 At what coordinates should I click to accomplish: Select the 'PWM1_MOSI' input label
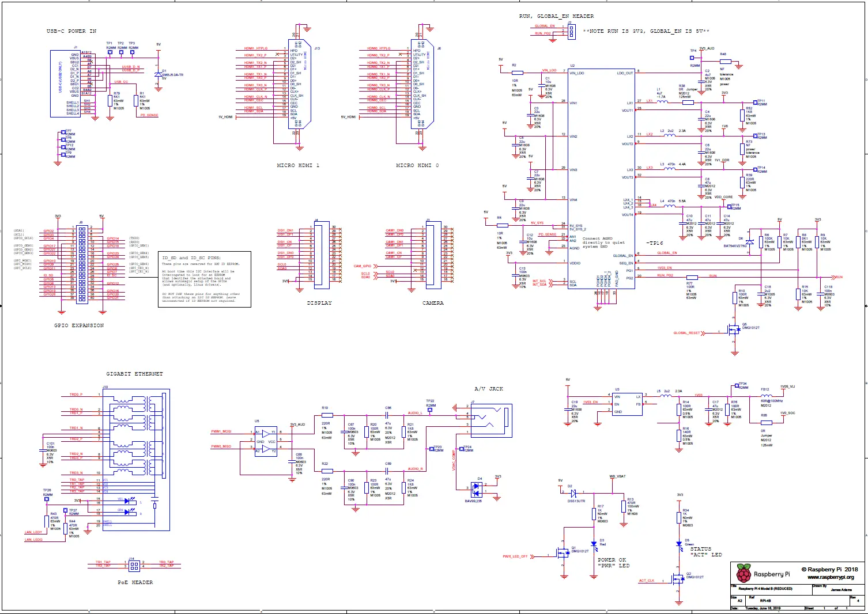(x=221, y=431)
